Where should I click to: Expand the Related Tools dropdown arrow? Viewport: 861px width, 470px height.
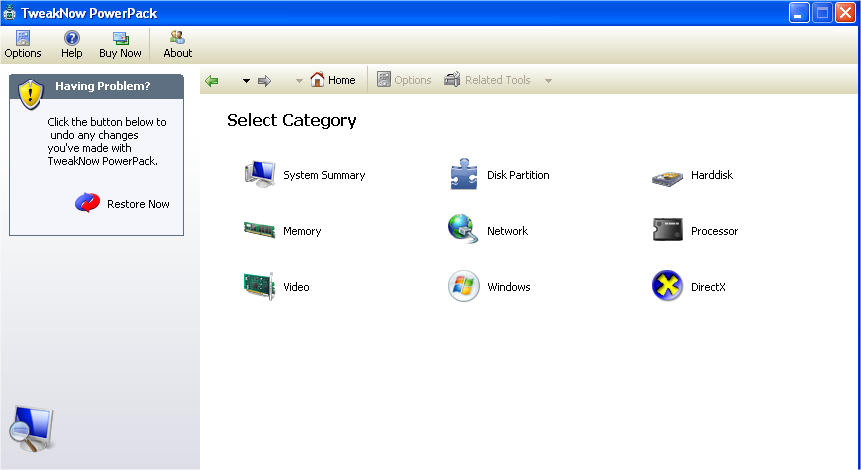pyautogui.click(x=548, y=81)
